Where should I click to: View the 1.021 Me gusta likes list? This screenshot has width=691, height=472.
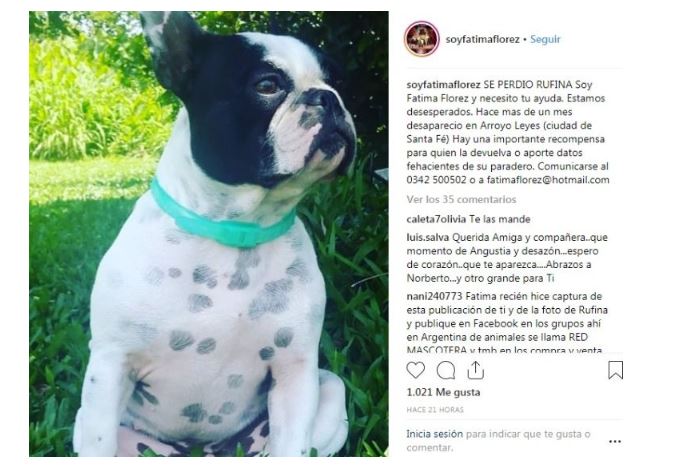tap(443, 392)
